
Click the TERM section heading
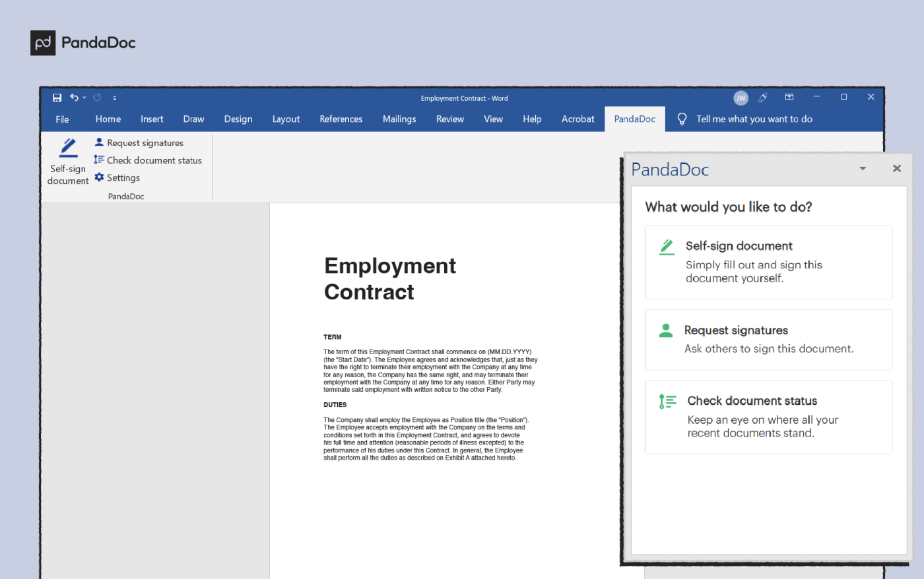coord(333,337)
